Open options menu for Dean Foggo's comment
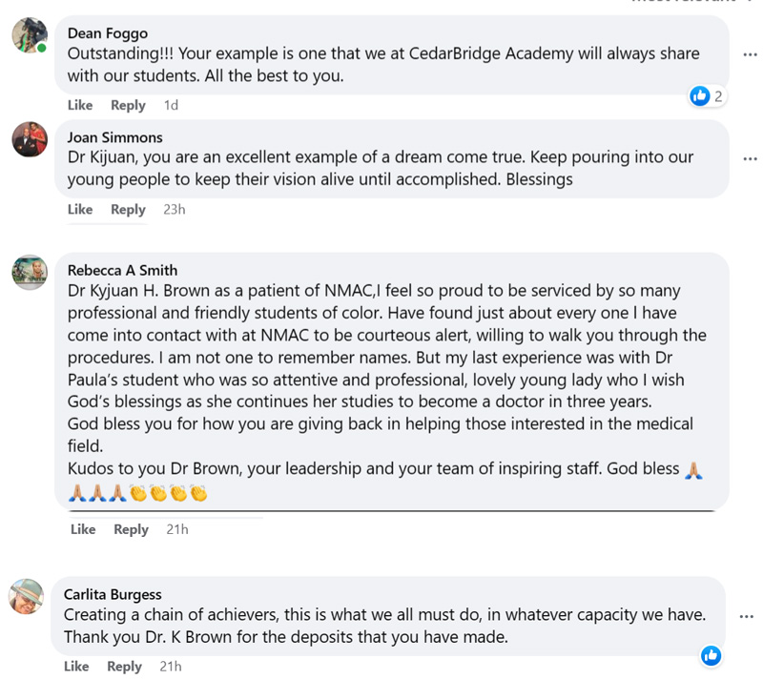This screenshot has width=763, height=700. tap(750, 54)
